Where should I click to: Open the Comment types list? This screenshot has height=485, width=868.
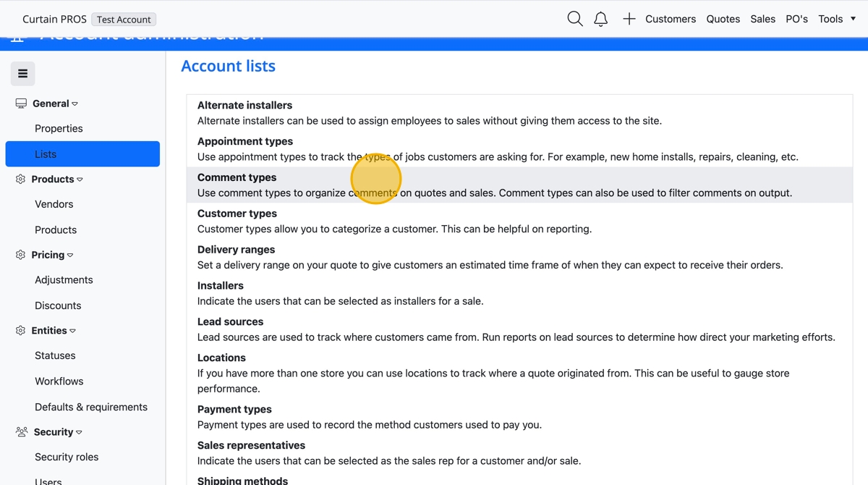(519, 185)
